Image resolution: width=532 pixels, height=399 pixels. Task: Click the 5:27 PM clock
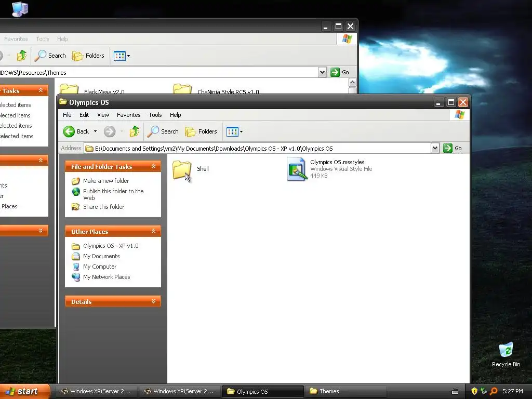[513, 391]
